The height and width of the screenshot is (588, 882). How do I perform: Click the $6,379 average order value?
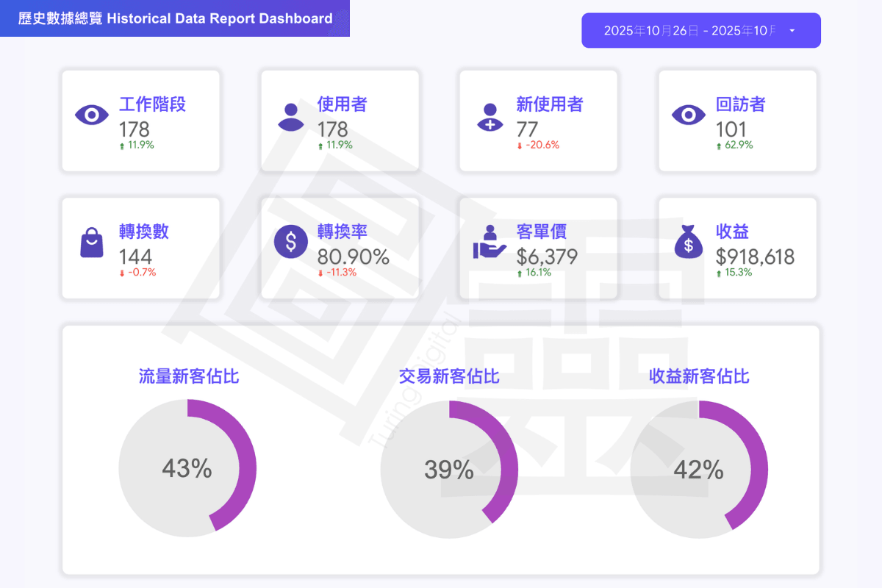[x=547, y=257]
